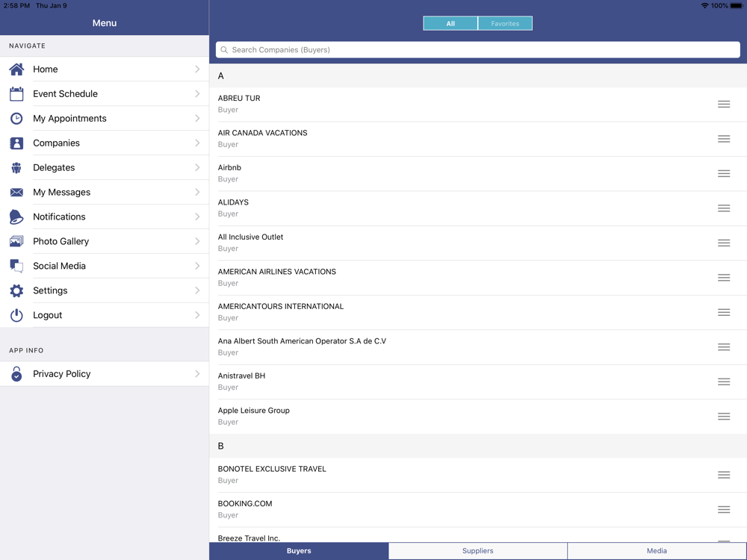Open the All Inclusive Outlet row
Screen dimensions: 747x560
click(x=478, y=243)
